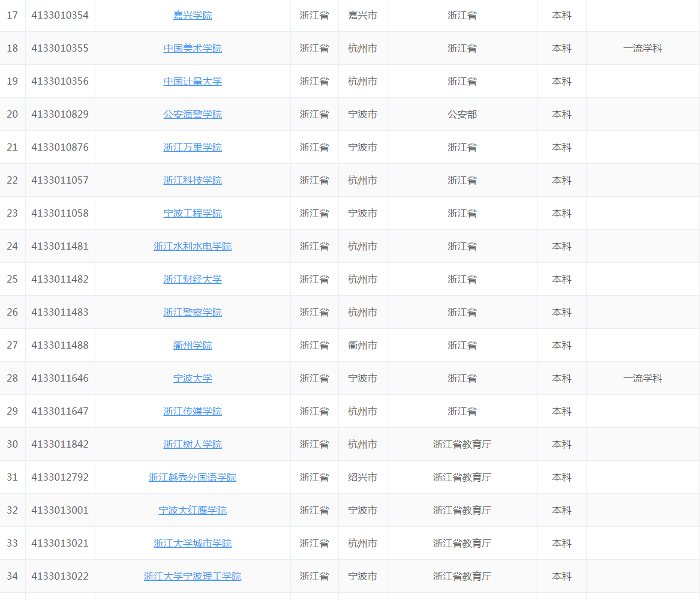Select code 4133011481
Screen dimensions: 700x600
(60, 247)
